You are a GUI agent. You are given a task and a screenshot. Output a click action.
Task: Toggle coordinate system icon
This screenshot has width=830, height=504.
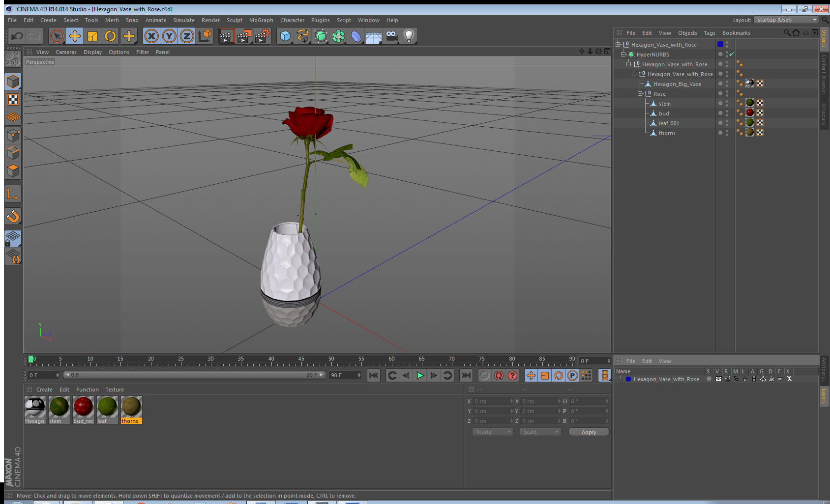tap(205, 36)
